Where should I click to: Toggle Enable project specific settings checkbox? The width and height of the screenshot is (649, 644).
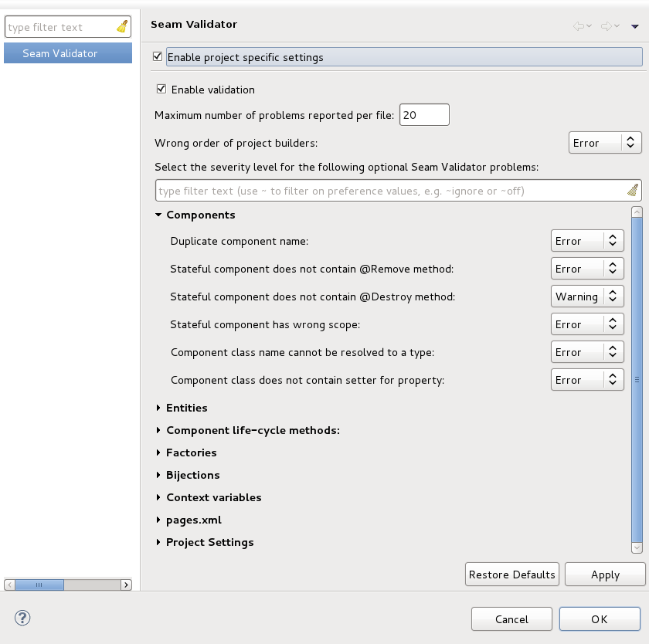pos(158,57)
